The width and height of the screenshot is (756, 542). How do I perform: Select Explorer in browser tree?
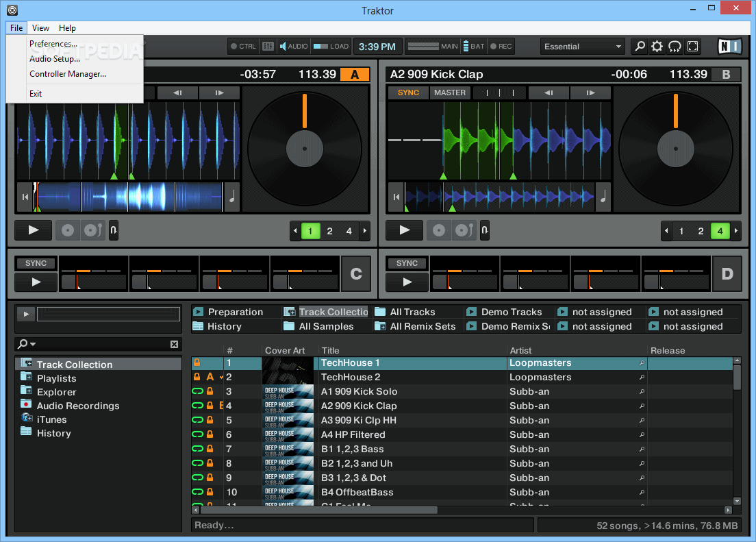[x=57, y=392]
